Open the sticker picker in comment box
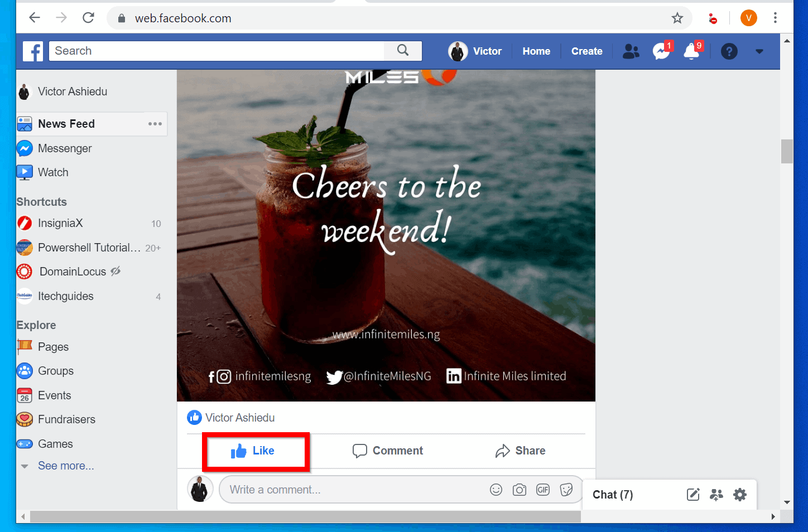Image resolution: width=808 pixels, height=532 pixels. [x=566, y=490]
